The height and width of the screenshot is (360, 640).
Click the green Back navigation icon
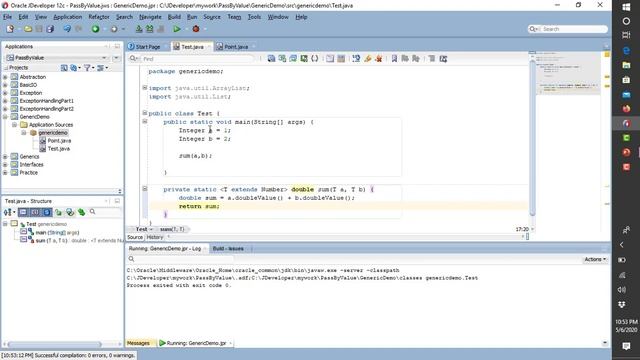coord(96,29)
